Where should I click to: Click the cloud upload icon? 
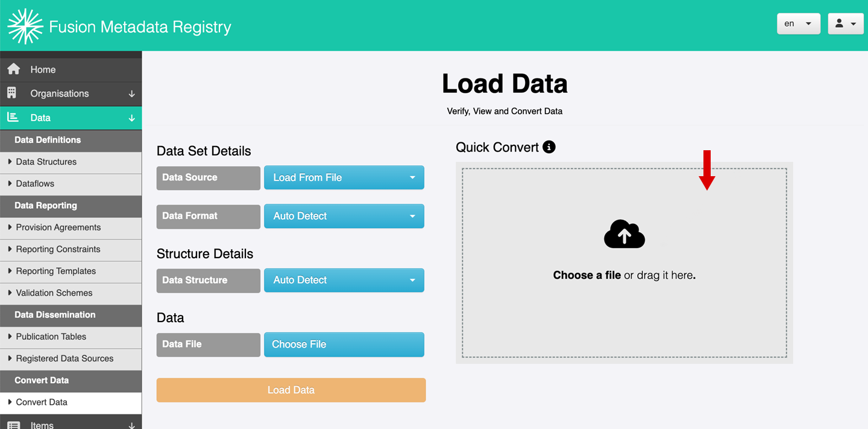(624, 234)
